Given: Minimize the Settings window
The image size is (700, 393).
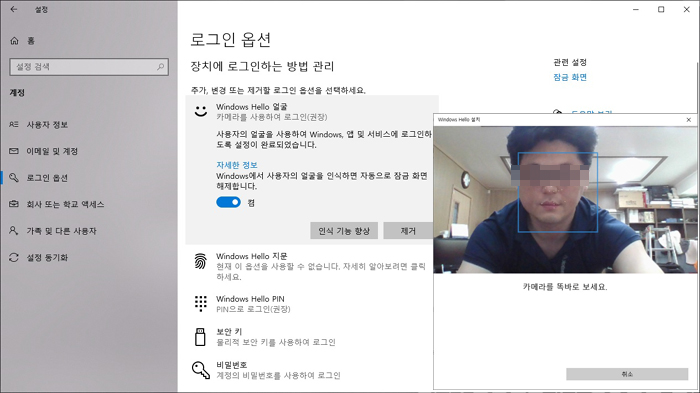Looking at the screenshot, I should pyautogui.click(x=636, y=9).
